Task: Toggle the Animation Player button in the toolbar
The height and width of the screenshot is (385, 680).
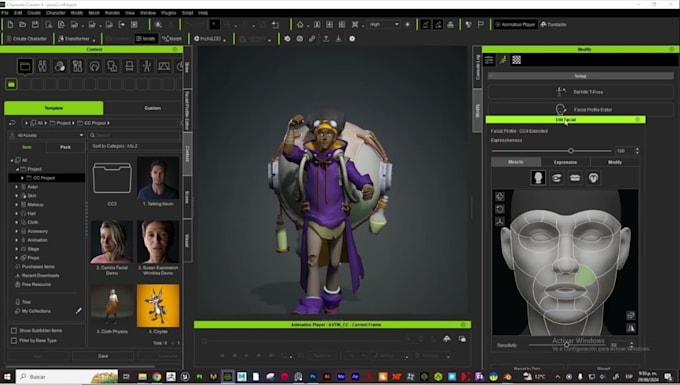Action: [x=515, y=25]
